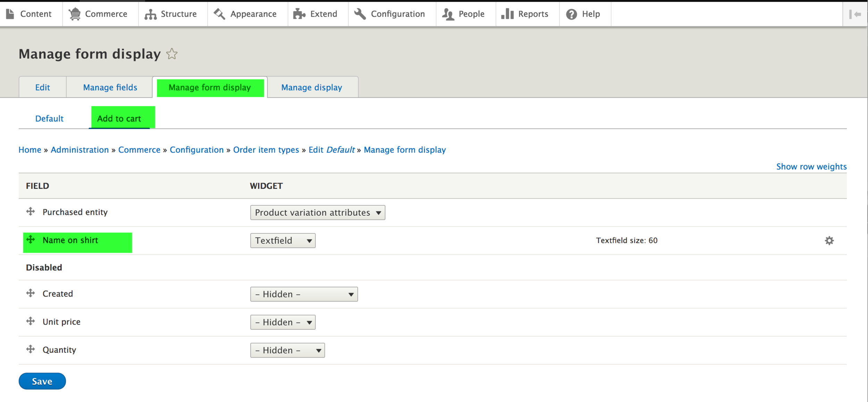Open Purchased entity widget dropdown
Viewport: 868px width, 402px height.
pos(317,212)
